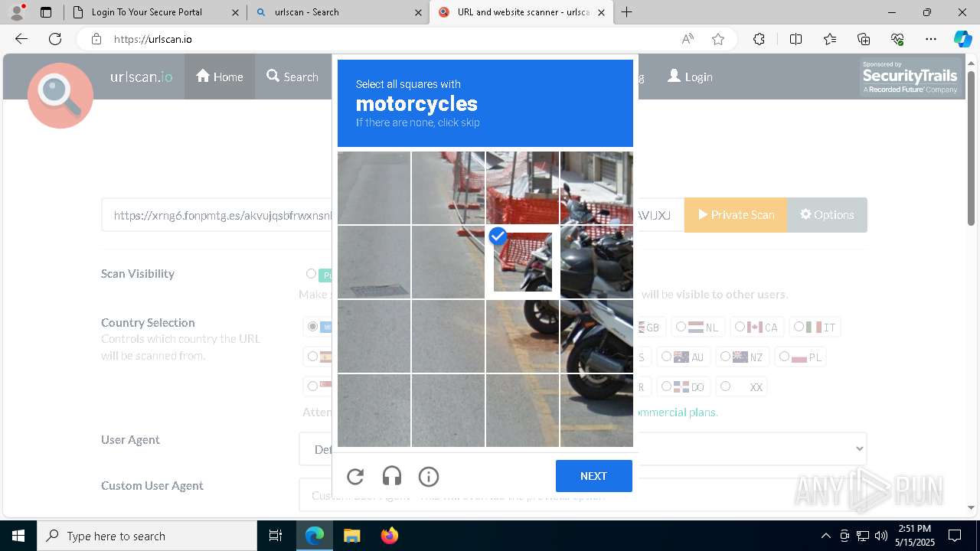
Task: Click the address bar URL
Action: click(153, 39)
